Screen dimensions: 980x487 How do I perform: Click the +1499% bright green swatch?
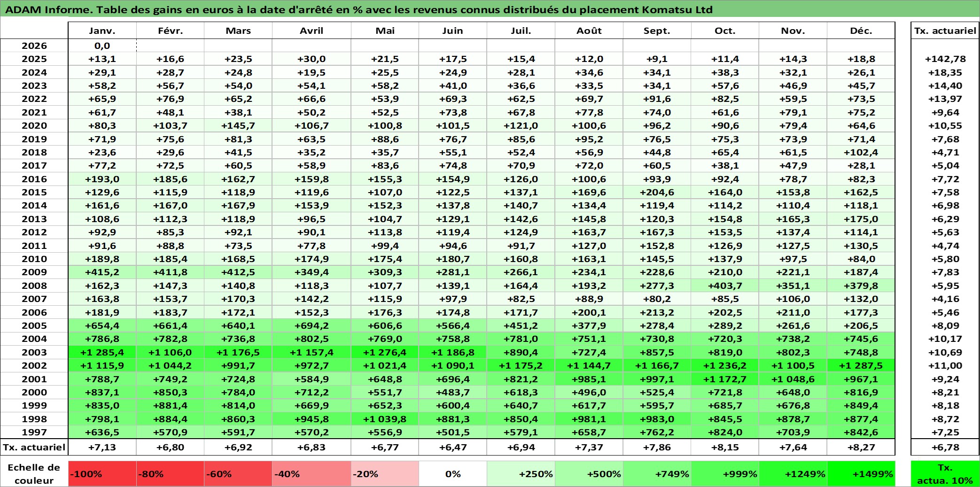tap(861, 474)
